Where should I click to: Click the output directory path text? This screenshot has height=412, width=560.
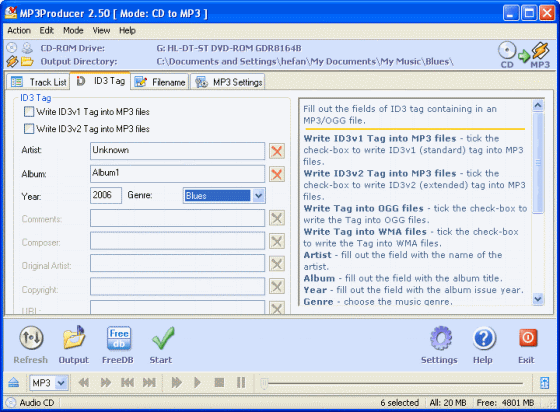coord(305,61)
